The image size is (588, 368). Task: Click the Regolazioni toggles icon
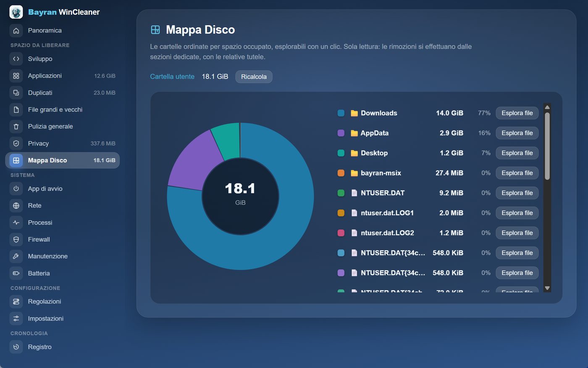click(x=16, y=302)
